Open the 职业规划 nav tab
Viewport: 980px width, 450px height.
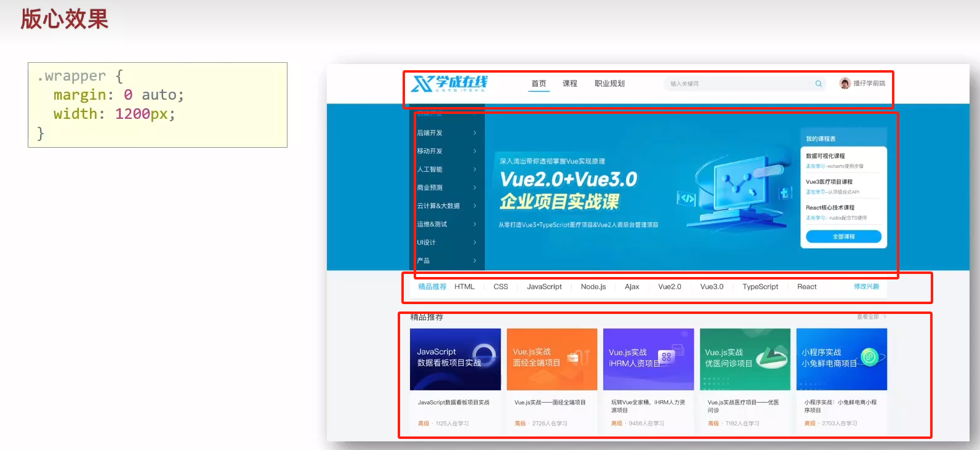(609, 84)
